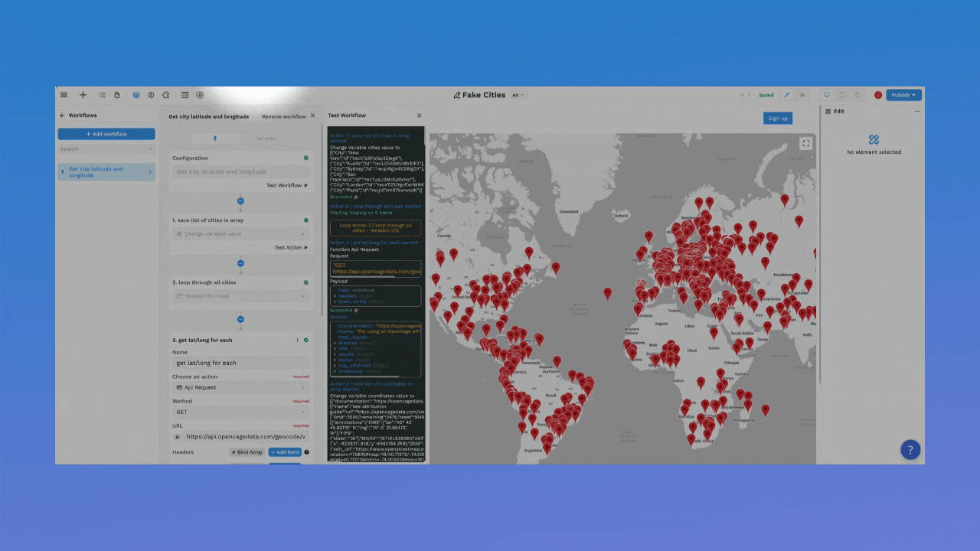Open the code panel icon
The image size is (980, 551).
click(x=185, y=95)
